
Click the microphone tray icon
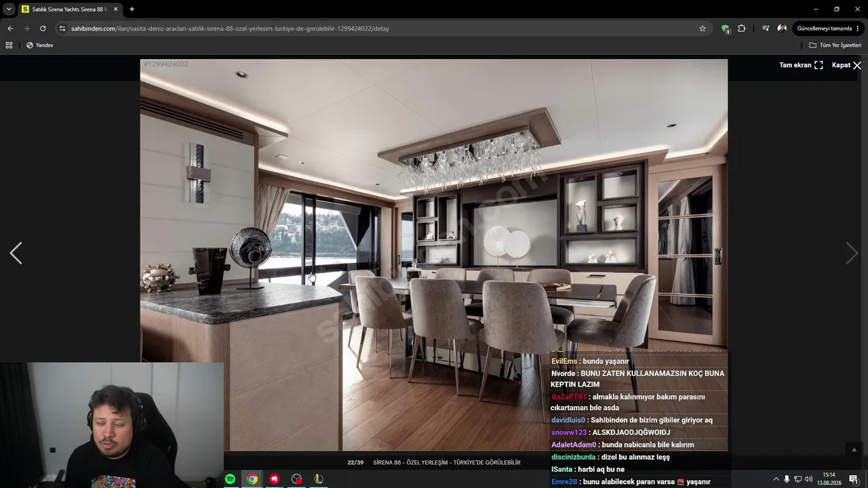(x=787, y=479)
